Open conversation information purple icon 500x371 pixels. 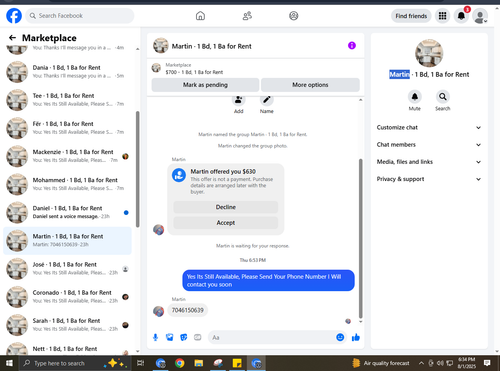click(352, 45)
